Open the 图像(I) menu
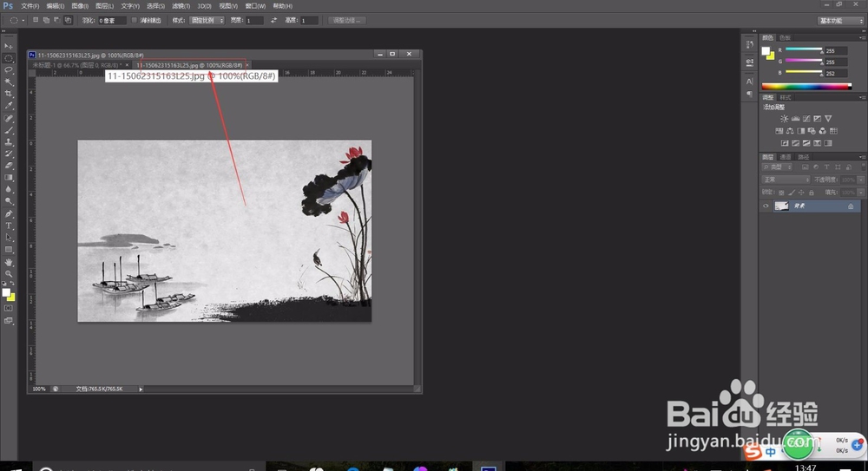The image size is (868, 471). click(80, 6)
